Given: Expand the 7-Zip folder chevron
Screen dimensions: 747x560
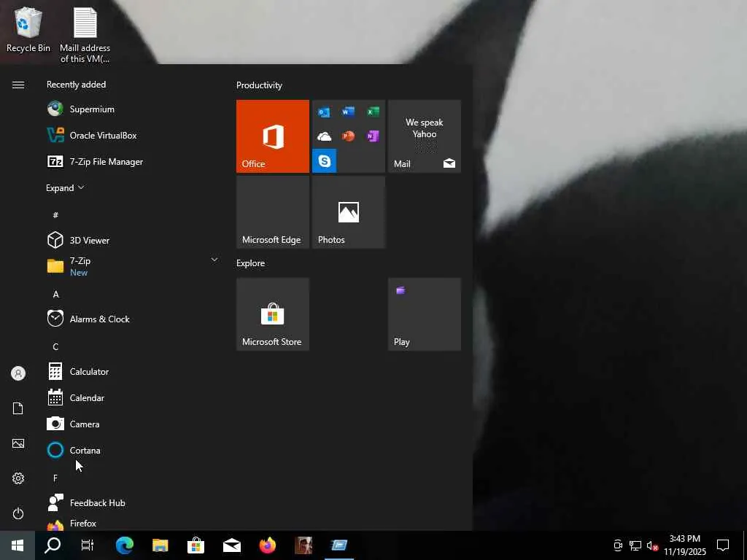Looking at the screenshot, I should [x=214, y=260].
